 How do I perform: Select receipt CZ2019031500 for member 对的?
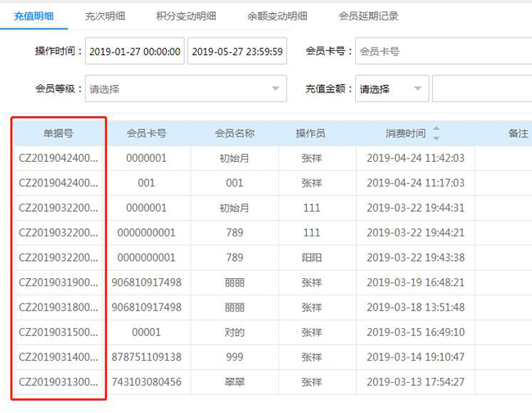[58, 332]
